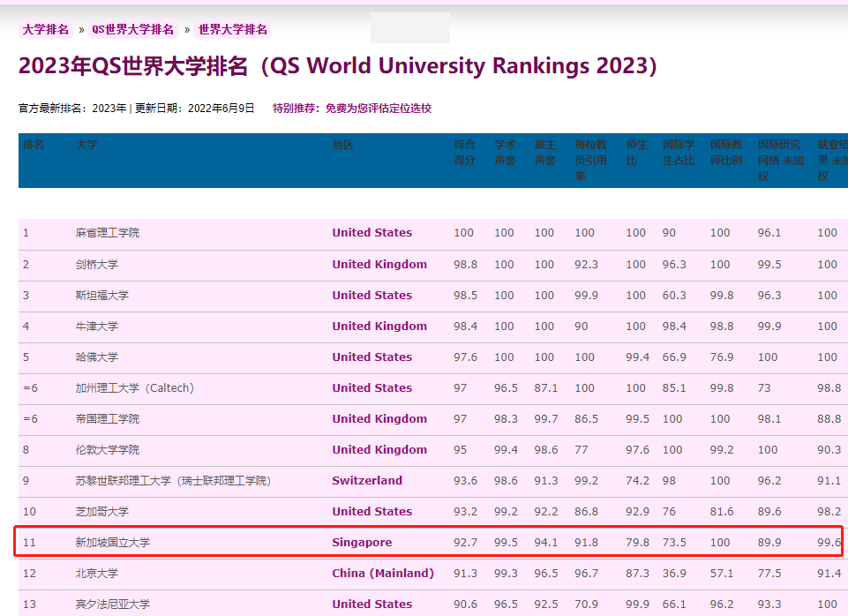Image resolution: width=848 pixels, height=616 pixels.
Task: Click the 国际教师比例 column header
Action: [x=726, y=153]
